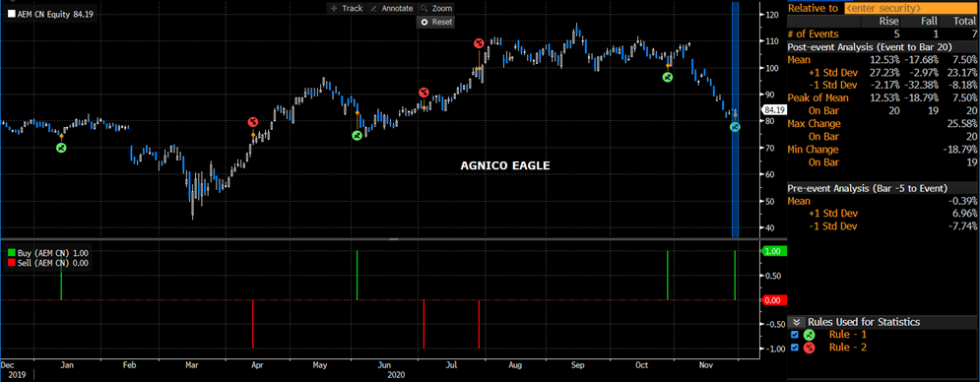Click the Total column header

pyautogui.click(x=965, y=22)
